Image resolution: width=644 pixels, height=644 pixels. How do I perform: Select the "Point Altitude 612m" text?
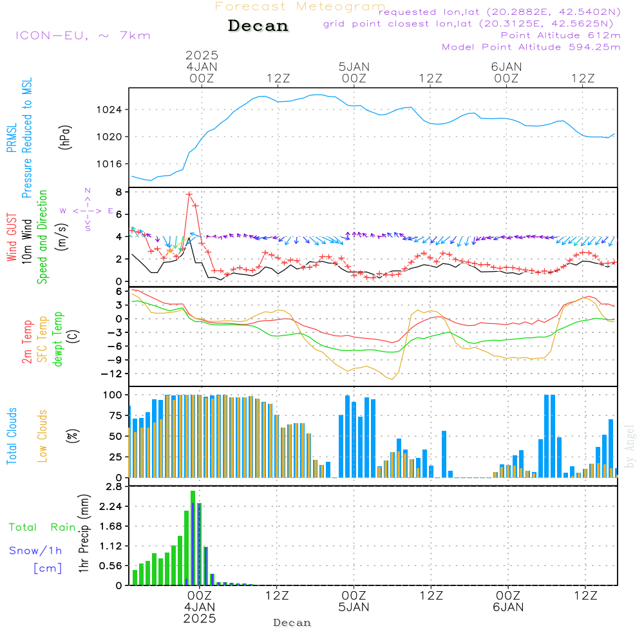(561, 35)
